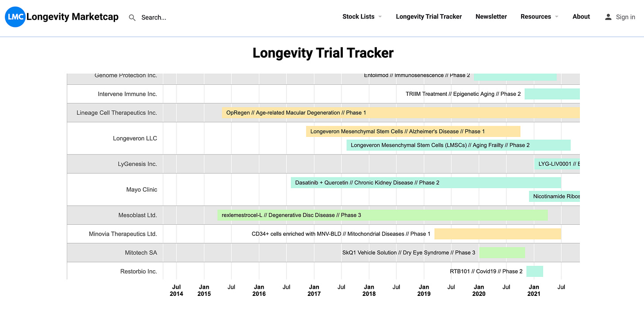Select the Nicotinamide Riboside trial bar
The width and height of the screenshot is (644, 310).
(x=555, y=196)
